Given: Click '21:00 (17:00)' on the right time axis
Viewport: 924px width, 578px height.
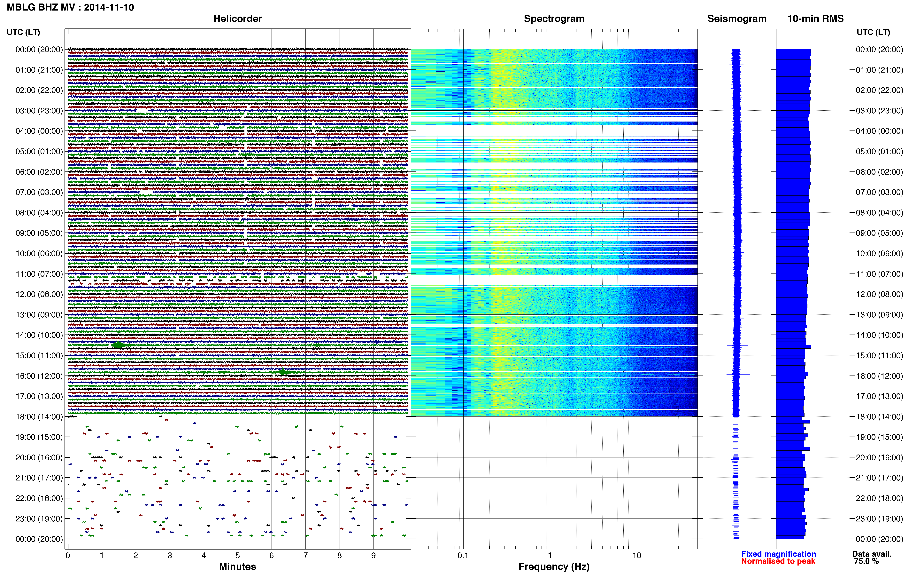Looking at the screenshot, I should [879, 478].
